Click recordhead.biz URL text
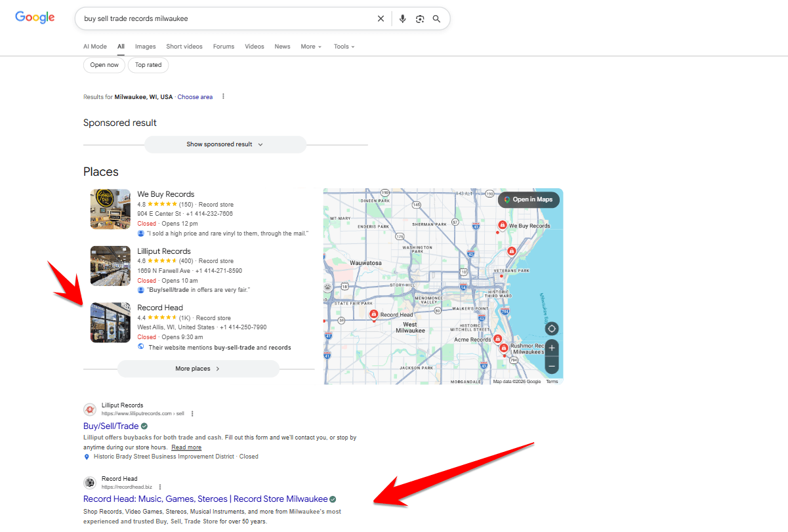This screenshot has width=788, height=532. coord(127,487)
